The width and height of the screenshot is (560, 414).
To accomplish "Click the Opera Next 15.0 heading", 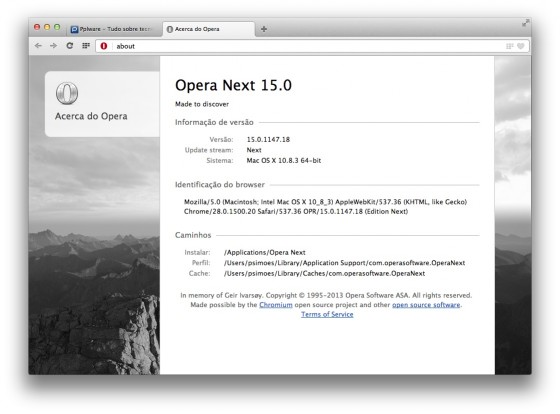I will [x=233, y=85].
